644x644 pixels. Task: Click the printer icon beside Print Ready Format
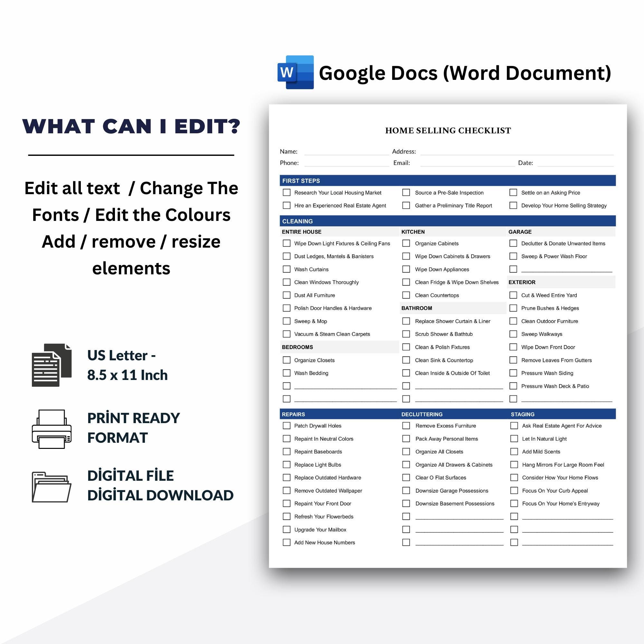52,429
